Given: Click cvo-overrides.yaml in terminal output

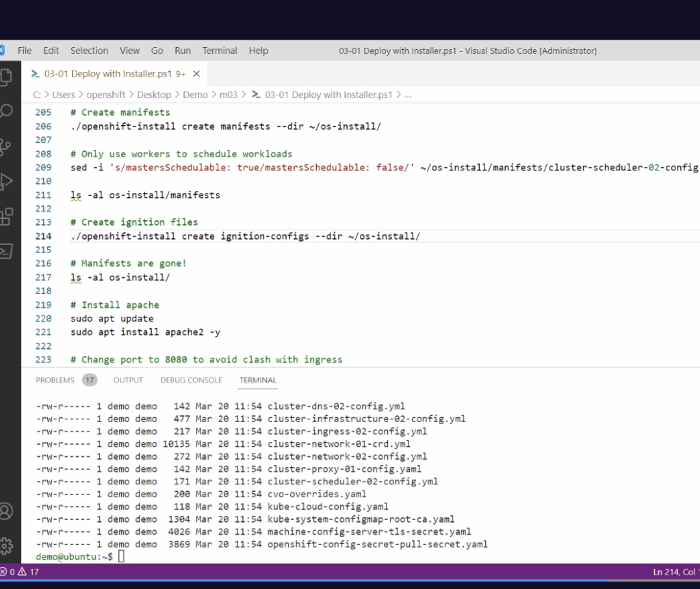Looking at the screenshot, I should point(317,494).
